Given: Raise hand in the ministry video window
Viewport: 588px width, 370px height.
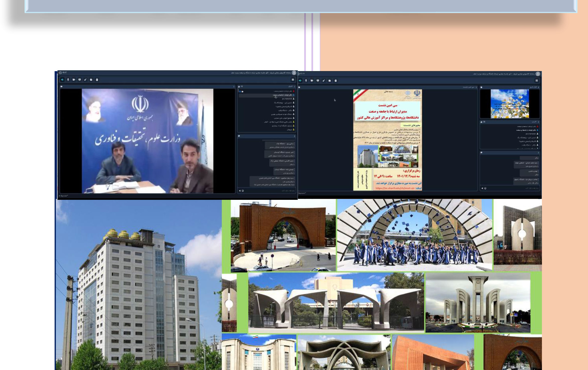Looking at the screenshot, I should coord(97,80).
